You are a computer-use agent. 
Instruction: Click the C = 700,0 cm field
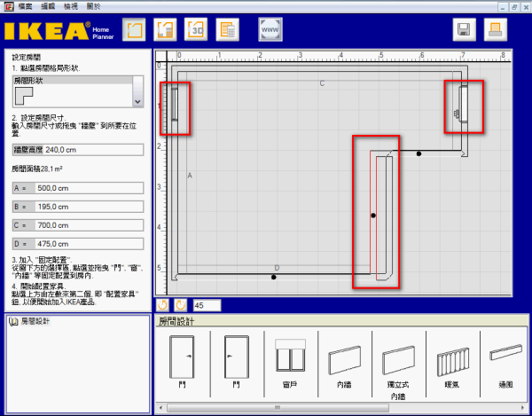click(78, 225)
